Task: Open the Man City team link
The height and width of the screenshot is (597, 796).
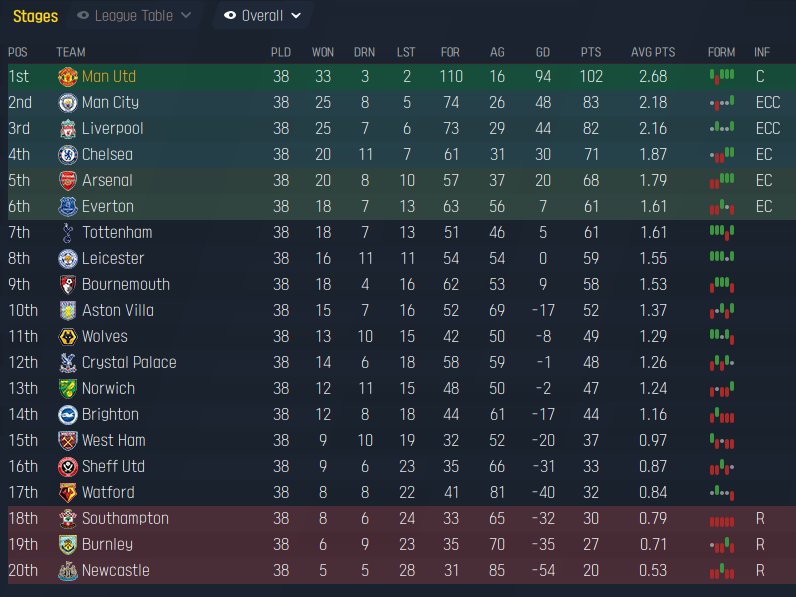Action: [110, 103]
